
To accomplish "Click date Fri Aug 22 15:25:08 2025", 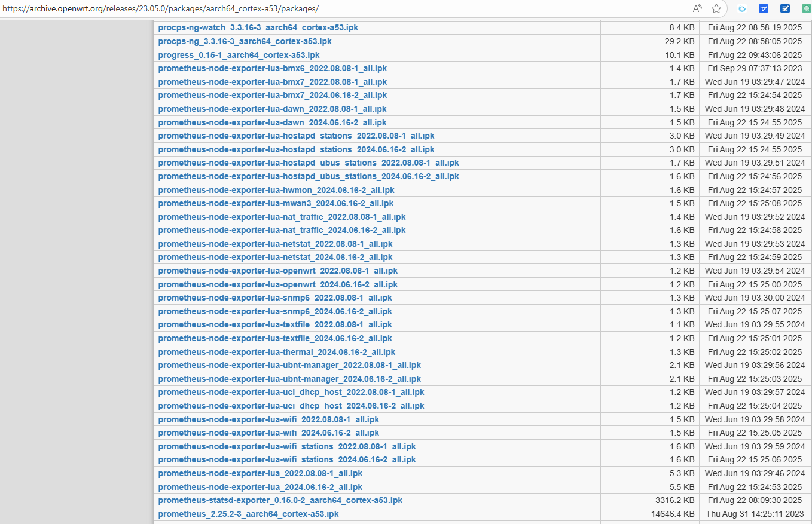I will pos(755,203).
